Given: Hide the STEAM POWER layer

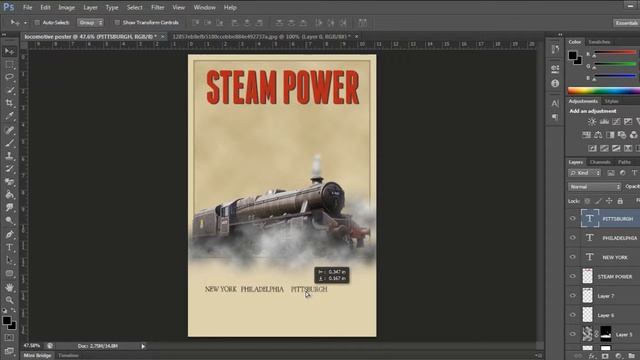Looking at the screenshot, I should [572, 276].
